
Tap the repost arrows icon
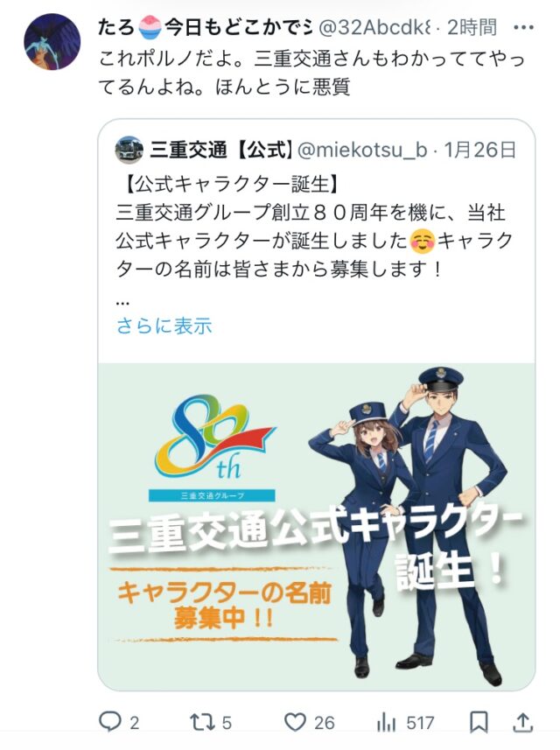203,722
